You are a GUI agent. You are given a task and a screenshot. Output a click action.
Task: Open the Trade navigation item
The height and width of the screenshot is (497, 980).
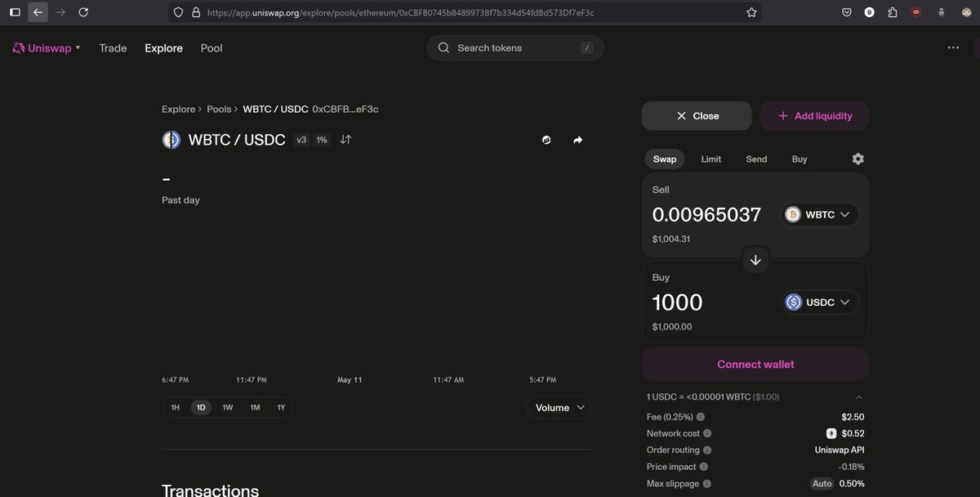tap(113, 48)
